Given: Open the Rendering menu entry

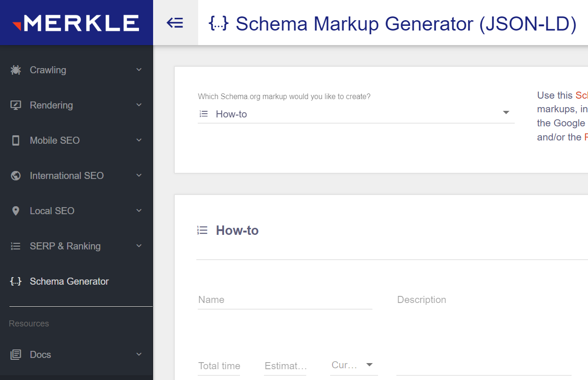Looking at the screenshot, I should [52, 105].
